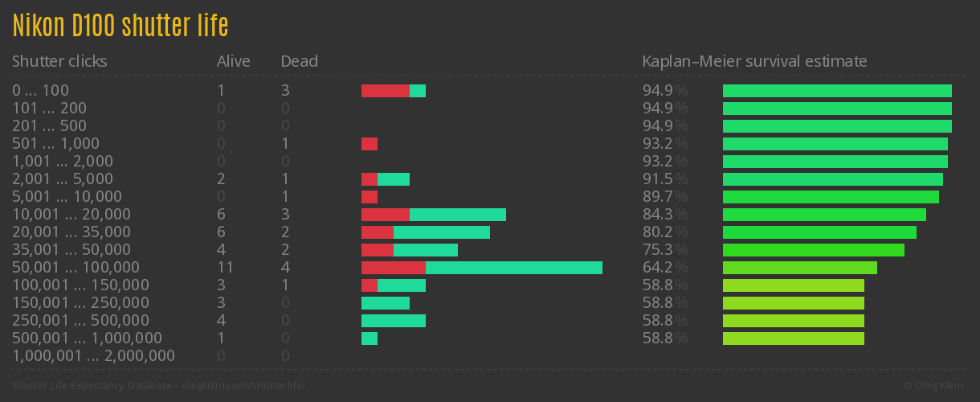This screenshot has width=980, height=402.
Task: Click the red dead bar in 5,001 … 10,000 row
Action: 369,197
